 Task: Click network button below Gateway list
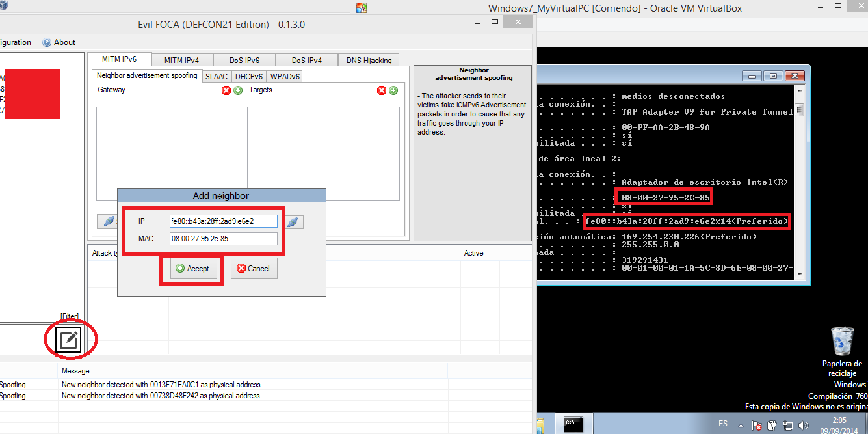(106, 221)
